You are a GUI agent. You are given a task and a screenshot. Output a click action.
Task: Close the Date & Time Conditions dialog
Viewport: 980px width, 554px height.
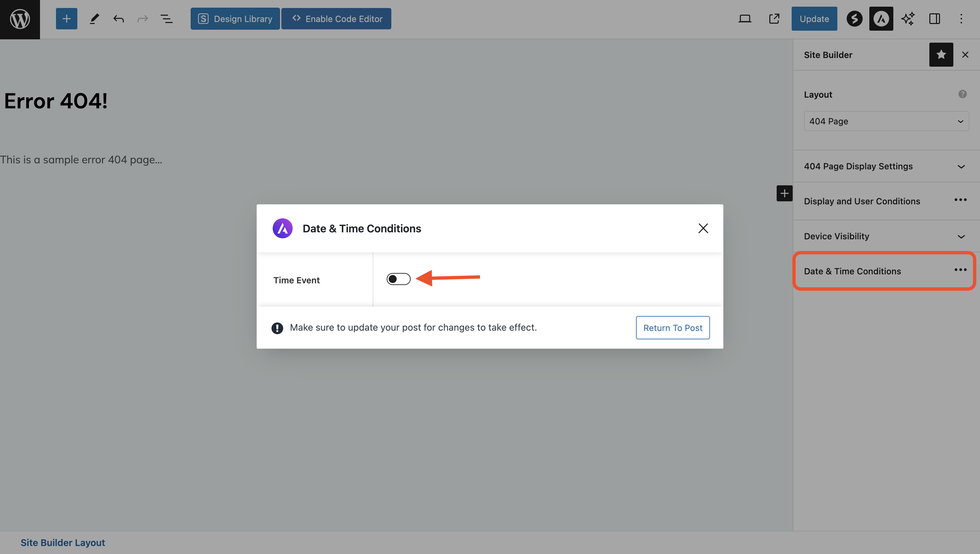(703, 228)
